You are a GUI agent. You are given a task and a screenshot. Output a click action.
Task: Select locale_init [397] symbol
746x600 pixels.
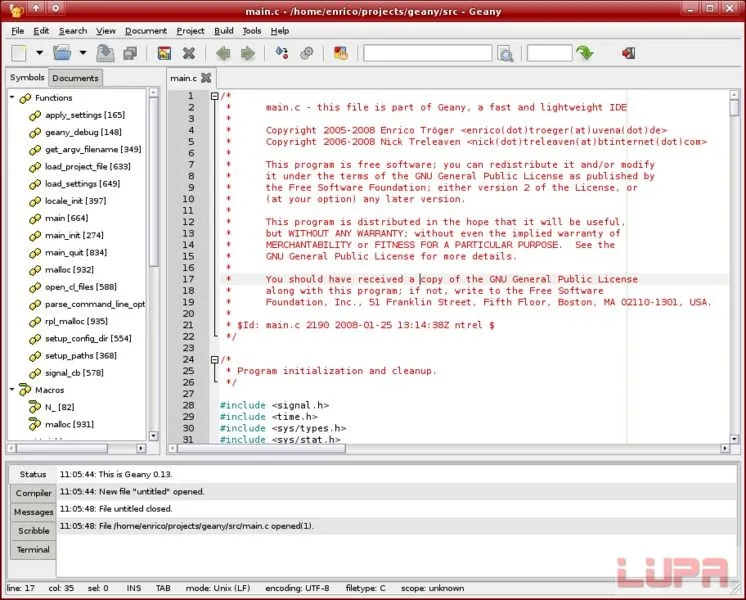click(x=75, y=201)
